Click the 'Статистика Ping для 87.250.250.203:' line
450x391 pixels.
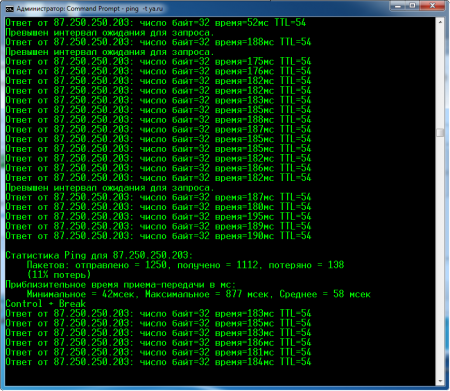99,255
